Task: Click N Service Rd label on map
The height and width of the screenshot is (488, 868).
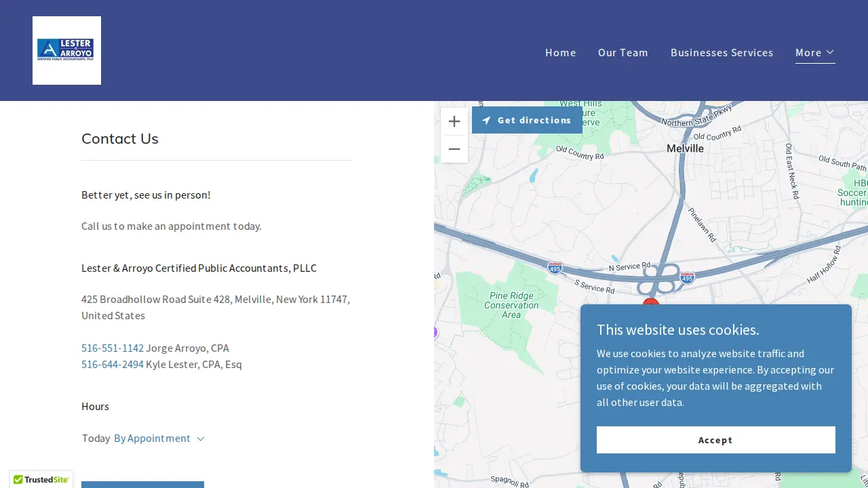Action: click(629, 267)
